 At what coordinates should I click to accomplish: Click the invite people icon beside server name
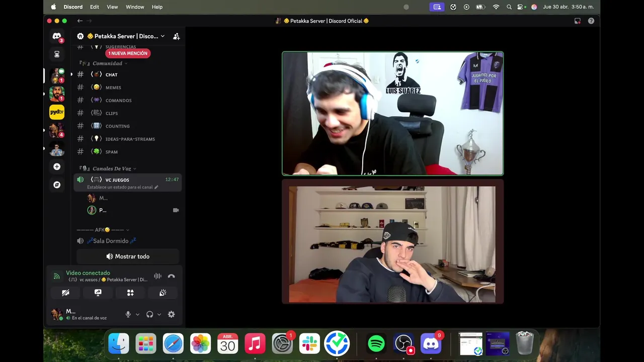(176, 36)
